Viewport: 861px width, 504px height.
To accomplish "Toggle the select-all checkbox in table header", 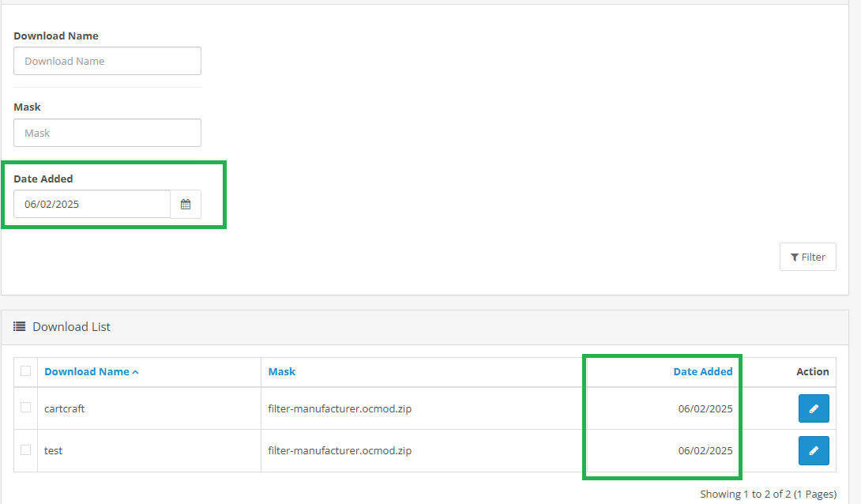I will pos(26,371).
